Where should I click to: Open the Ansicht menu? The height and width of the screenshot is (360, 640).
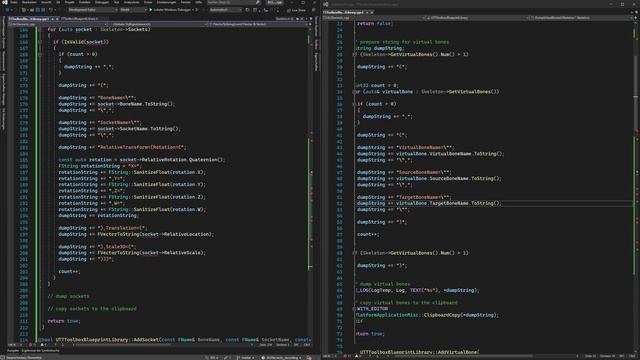(x=46, y=2)
